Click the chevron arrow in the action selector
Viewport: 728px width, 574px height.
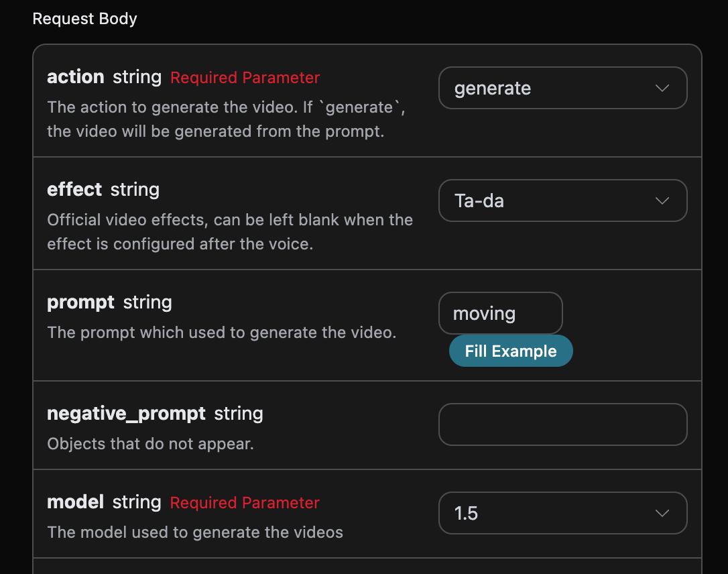[662, 89]
